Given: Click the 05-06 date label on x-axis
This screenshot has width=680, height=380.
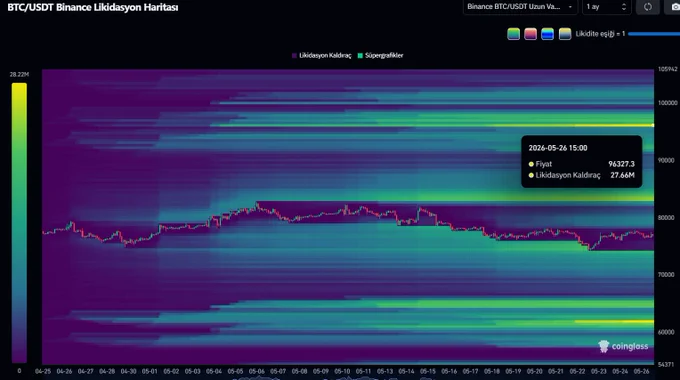Looking at the screenshot, I should click(x=256, y=371).
